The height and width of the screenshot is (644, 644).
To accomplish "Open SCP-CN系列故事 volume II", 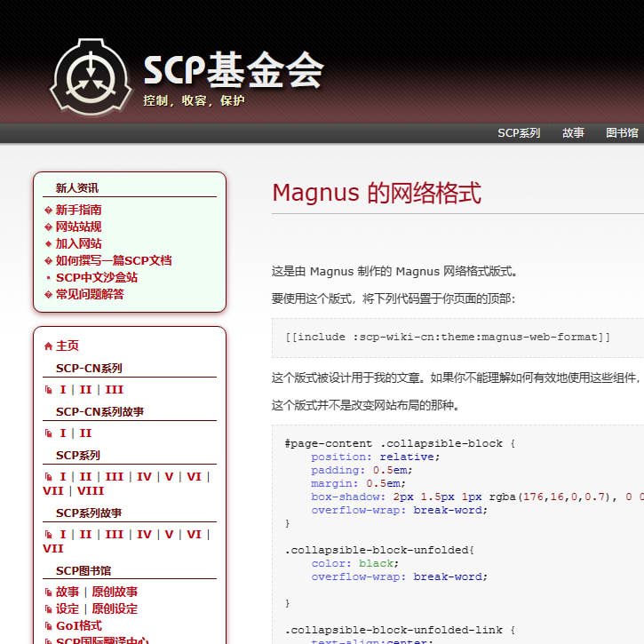I will point(85,433).
